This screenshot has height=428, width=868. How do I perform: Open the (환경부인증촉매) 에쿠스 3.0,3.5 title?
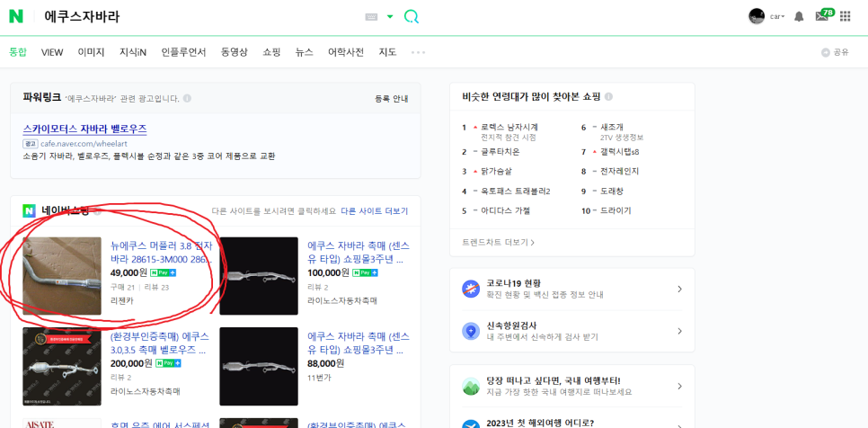pyautogui.click(x=160, y=343)
